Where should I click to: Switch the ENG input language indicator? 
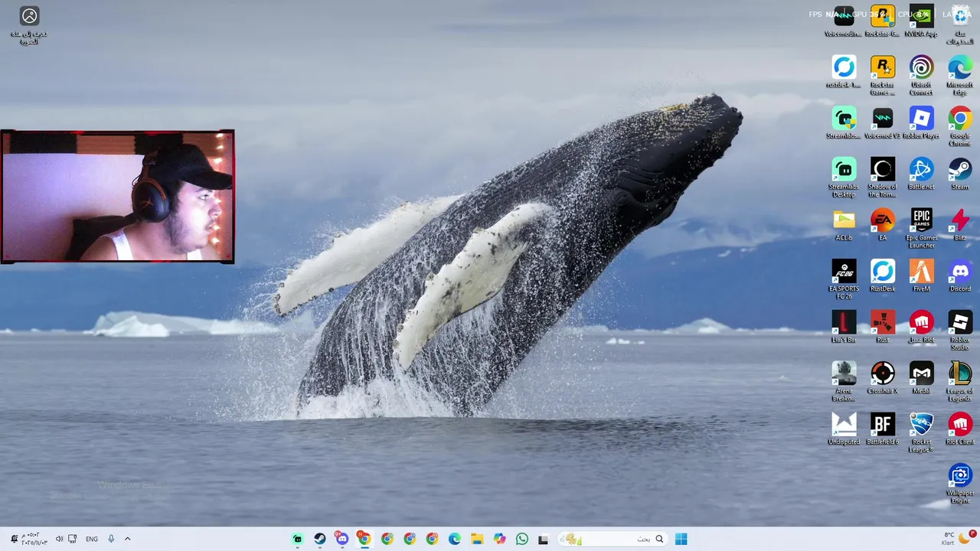[x=92, y=539]
